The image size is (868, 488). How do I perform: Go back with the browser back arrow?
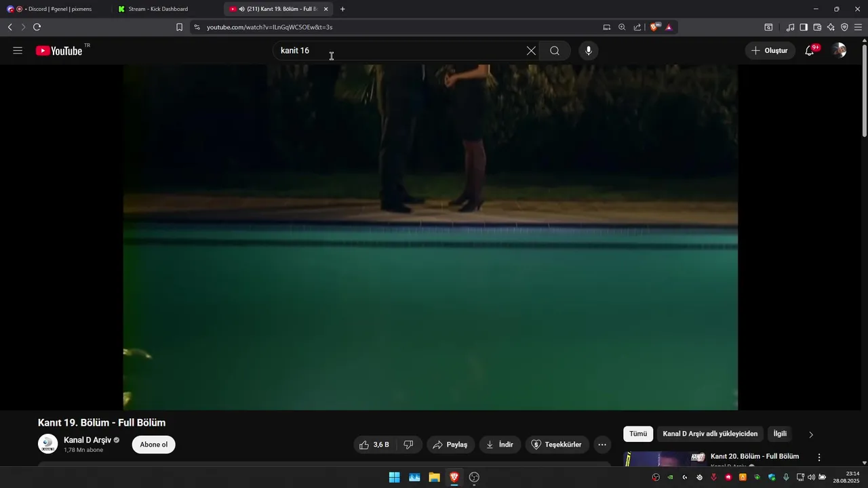[x=9, y=27]
